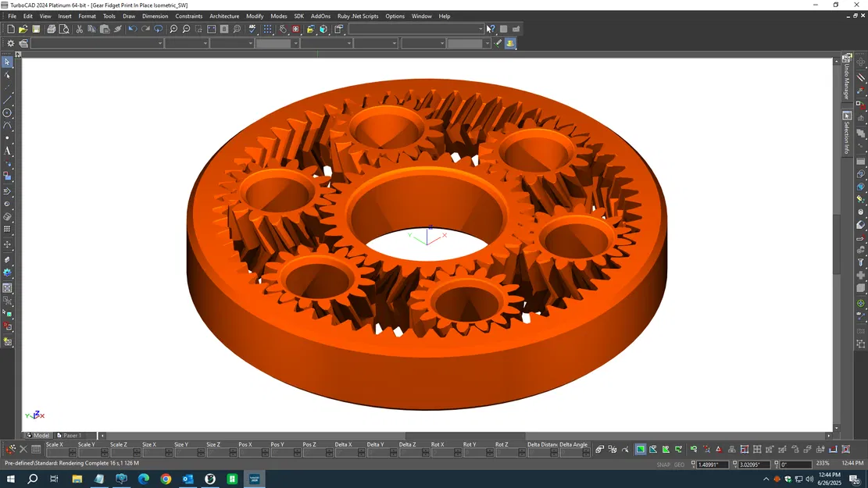Image resolution: width=868 pixels, height=488 pixels.
Task: Toggle the grid dots display icon
Action: (268, 29)
